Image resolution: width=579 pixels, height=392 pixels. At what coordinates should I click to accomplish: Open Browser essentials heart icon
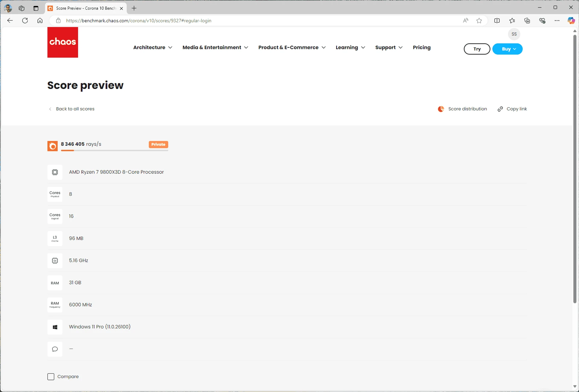pyautogui.click(x=542, y=21)
